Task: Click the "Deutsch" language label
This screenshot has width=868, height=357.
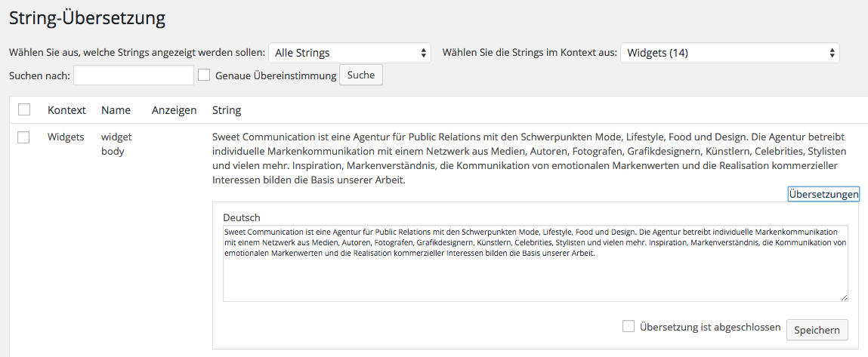Action: (x=242, y=217)
